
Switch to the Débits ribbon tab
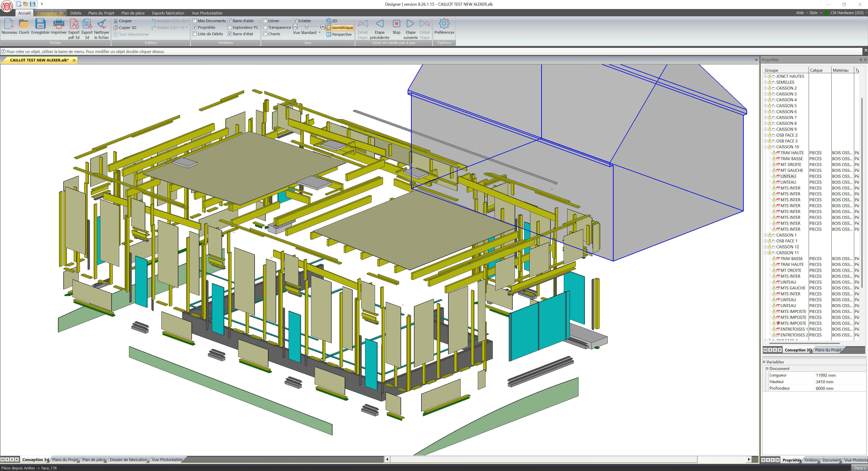[x=75, y=13]
